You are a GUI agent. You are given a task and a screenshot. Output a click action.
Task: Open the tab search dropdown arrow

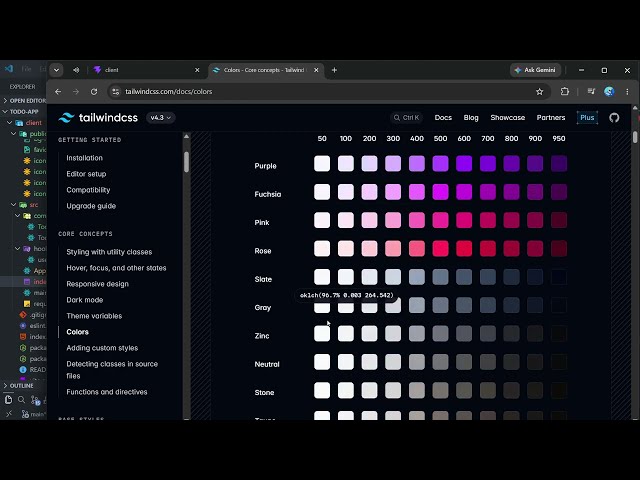click(56, 70)
